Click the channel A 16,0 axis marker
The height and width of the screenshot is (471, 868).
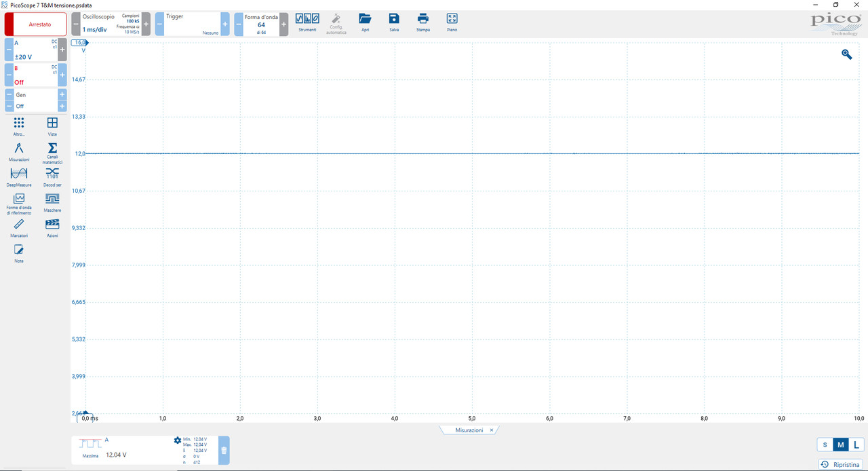[x=81, y=42]
